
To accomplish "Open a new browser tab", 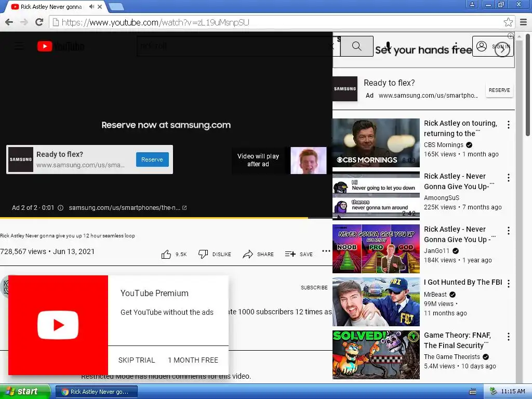I will (x=116, y=7).
